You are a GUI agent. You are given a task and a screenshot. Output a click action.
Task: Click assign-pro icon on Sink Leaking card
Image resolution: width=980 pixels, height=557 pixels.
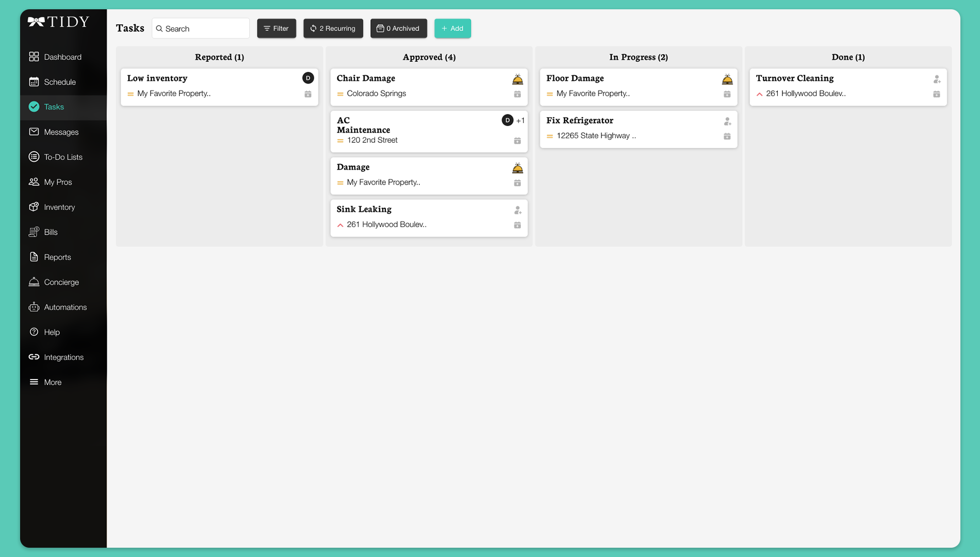[x=517, y=210]
